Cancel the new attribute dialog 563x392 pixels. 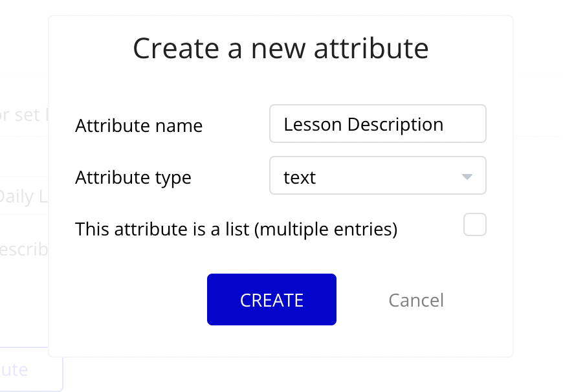pyautogui.click(x=416, y=300)
